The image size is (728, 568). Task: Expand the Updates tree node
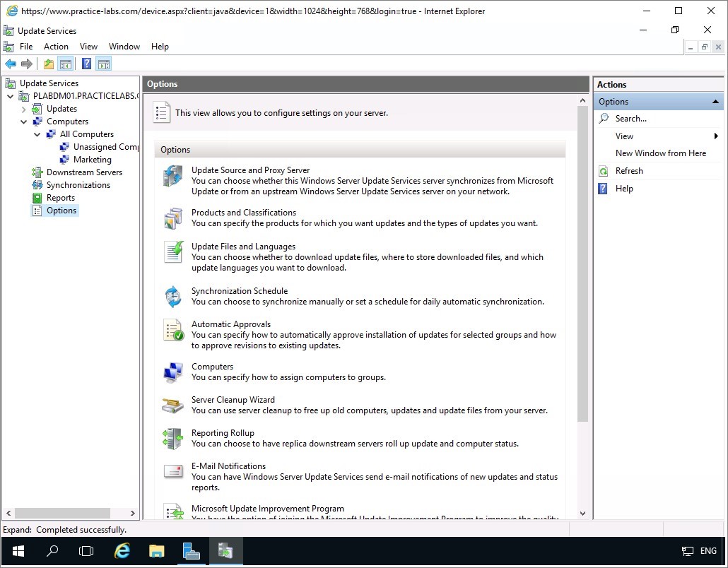(x=24, y=109)
